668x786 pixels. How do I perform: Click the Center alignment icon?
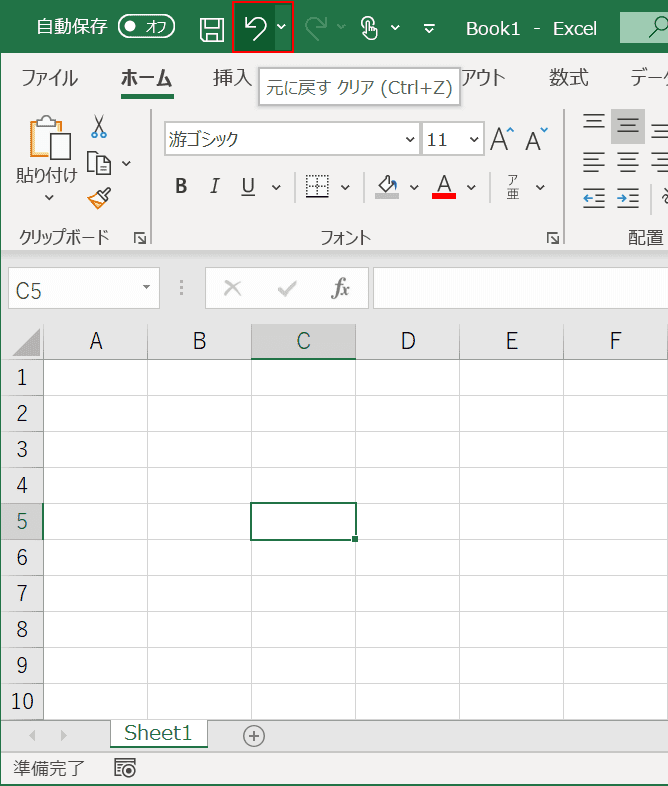pos(628,163)
